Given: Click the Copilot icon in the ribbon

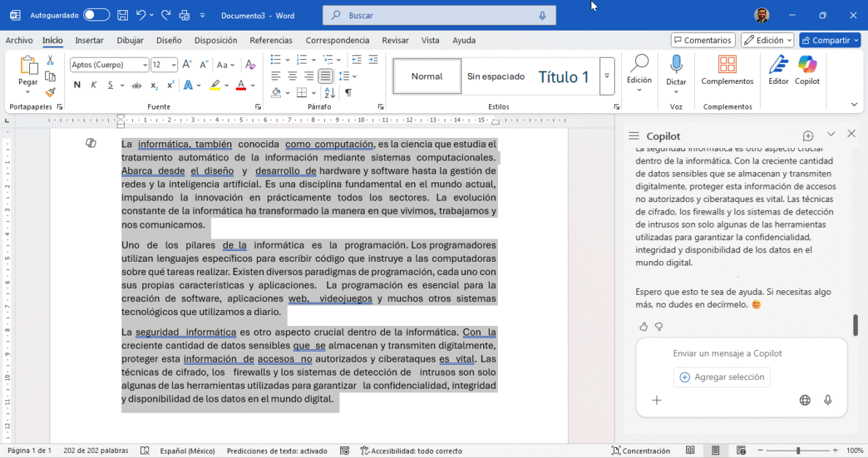Looking at the screenshot, I should click(x=807, y=70).
